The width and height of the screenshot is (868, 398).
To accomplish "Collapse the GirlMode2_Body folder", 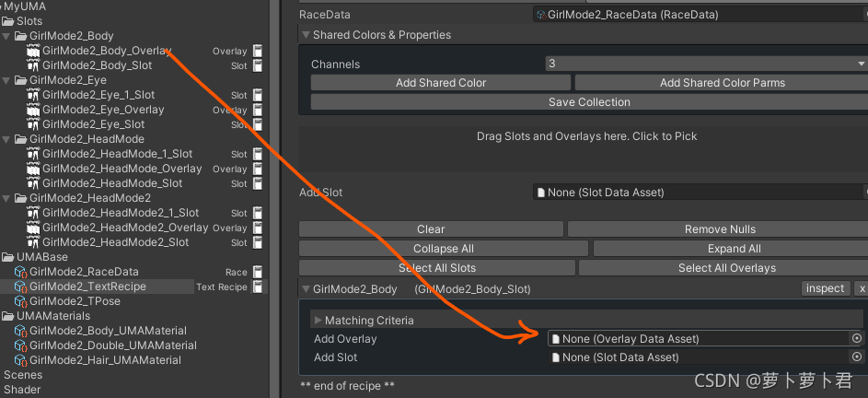I will (x=6, y=36).
